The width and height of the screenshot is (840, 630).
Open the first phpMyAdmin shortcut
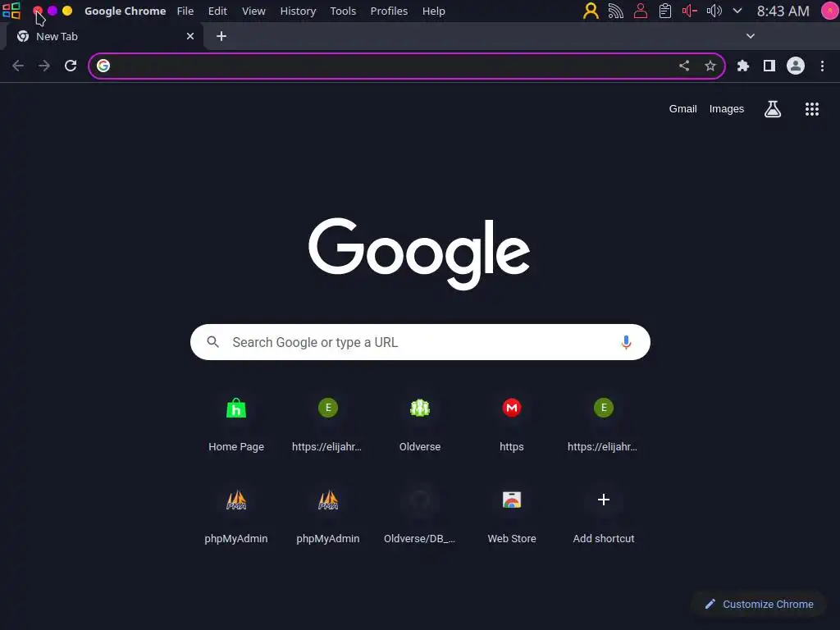(236, 517)
